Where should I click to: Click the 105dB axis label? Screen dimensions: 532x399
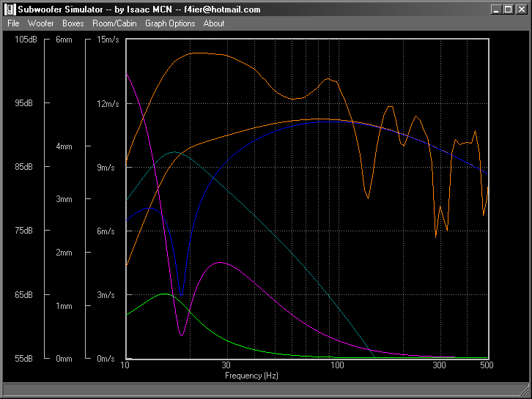[x=26, y=40]
